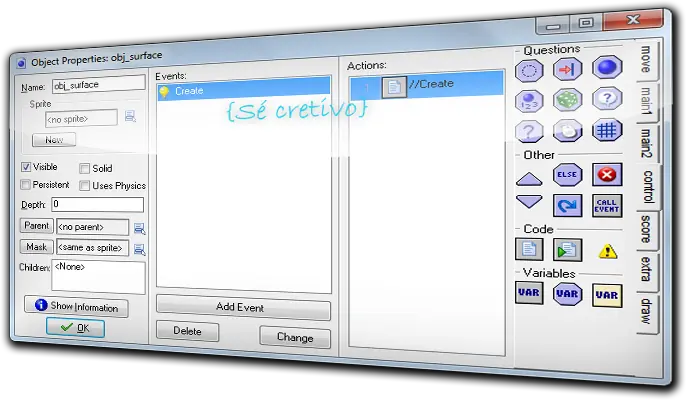Select the ELSE action icon
This screenshot has height=400, width=686.
coord(567,175)
